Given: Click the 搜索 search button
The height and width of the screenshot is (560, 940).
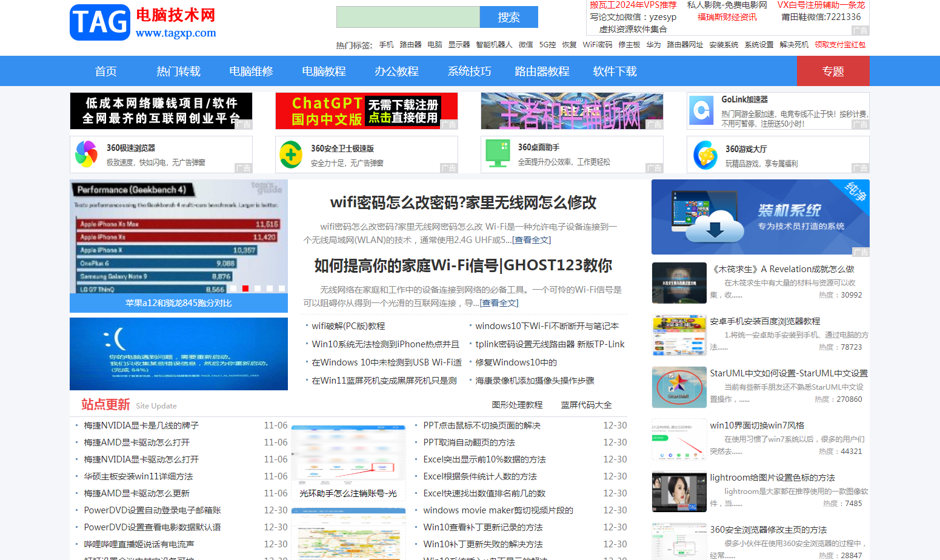Looking at the screenshot, I should tap(509, 17).
